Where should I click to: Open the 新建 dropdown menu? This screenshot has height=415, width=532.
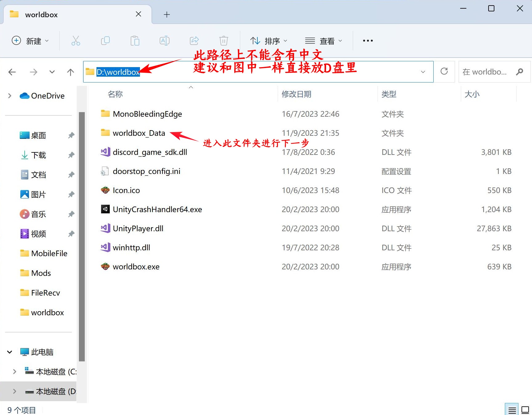30,41
